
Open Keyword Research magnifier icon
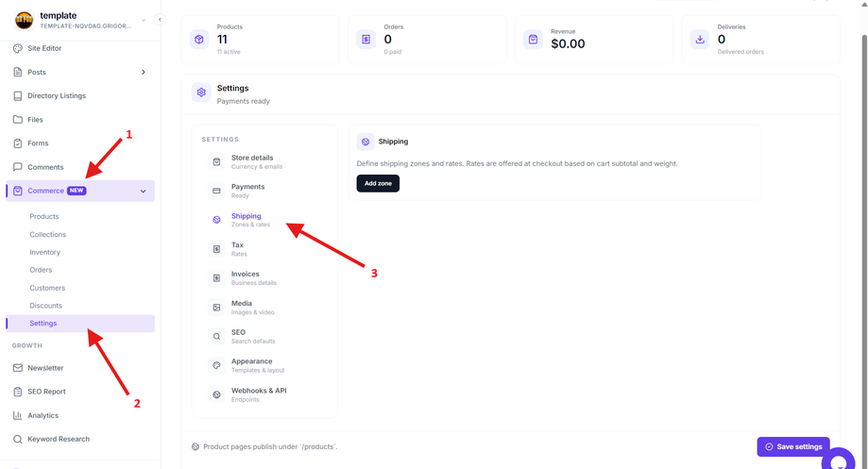[x=18, y=439]
